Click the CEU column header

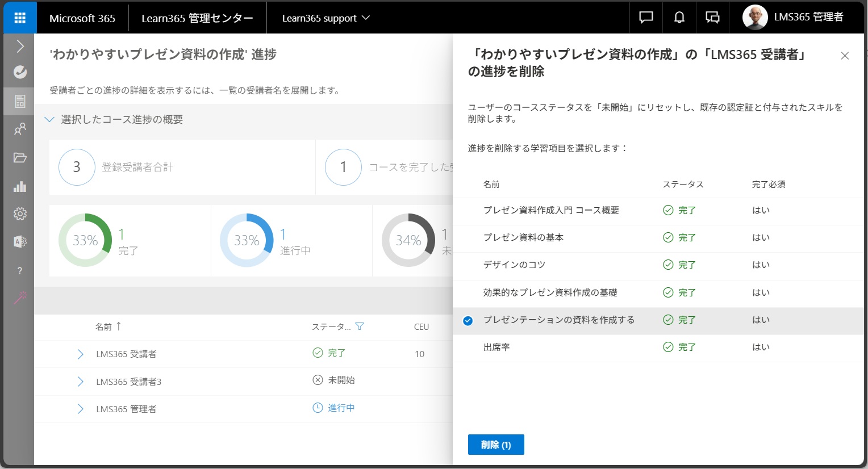tap(422, 327)
